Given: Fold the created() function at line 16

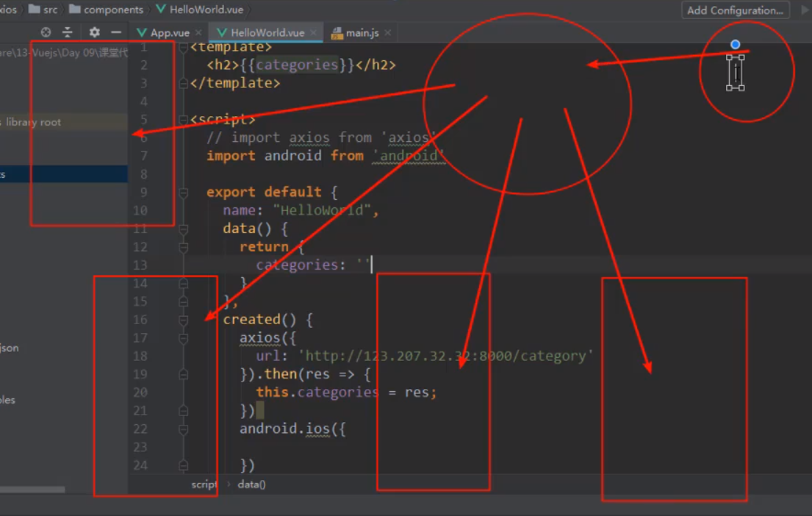Looking at the screenshot, I should click(183, 320).
